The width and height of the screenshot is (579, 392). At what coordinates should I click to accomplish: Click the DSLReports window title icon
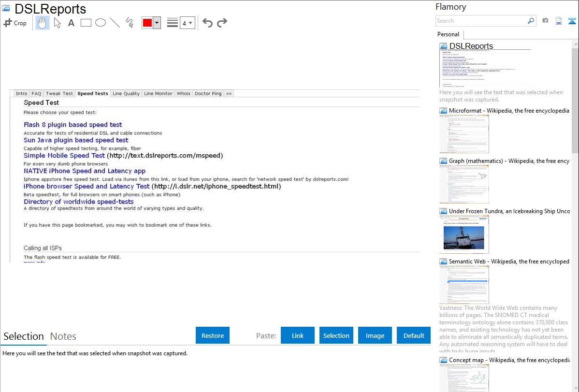6,8
